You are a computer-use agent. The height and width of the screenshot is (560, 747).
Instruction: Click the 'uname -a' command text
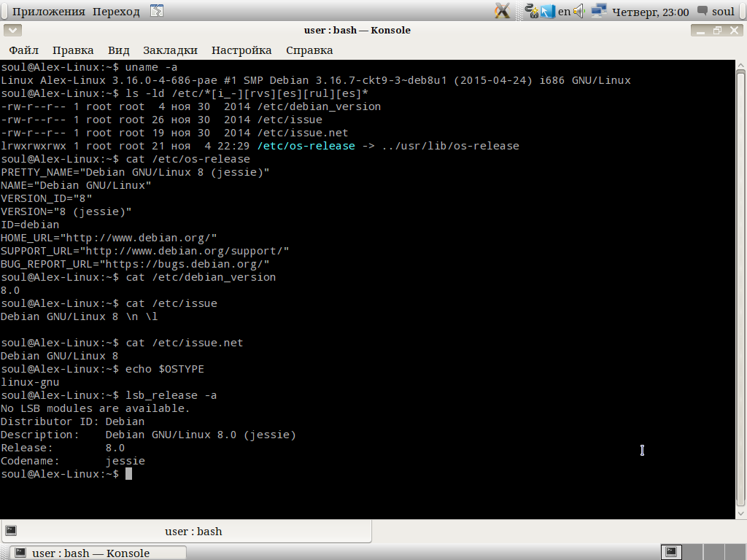(x=151, y=67)
